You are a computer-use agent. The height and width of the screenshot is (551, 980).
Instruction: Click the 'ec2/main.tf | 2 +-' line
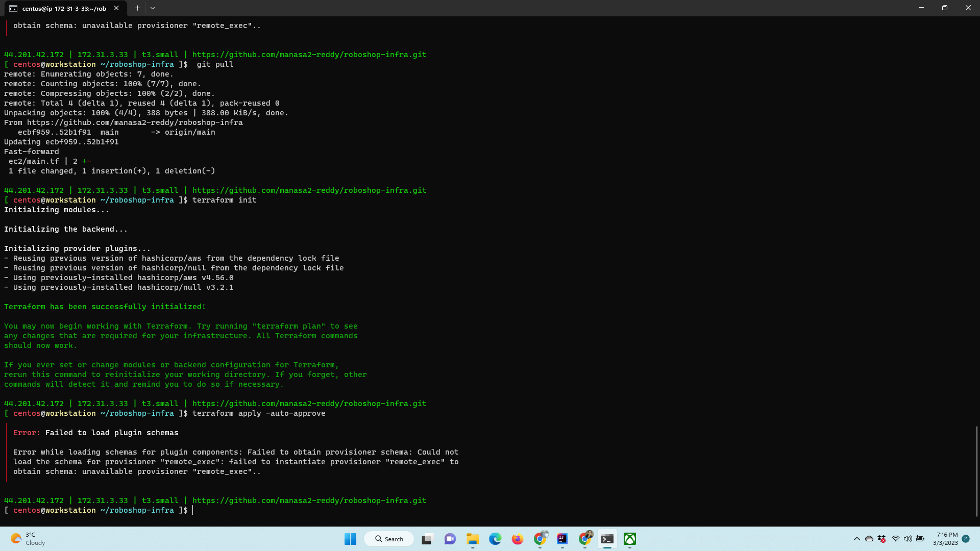[x=50, y=161]
